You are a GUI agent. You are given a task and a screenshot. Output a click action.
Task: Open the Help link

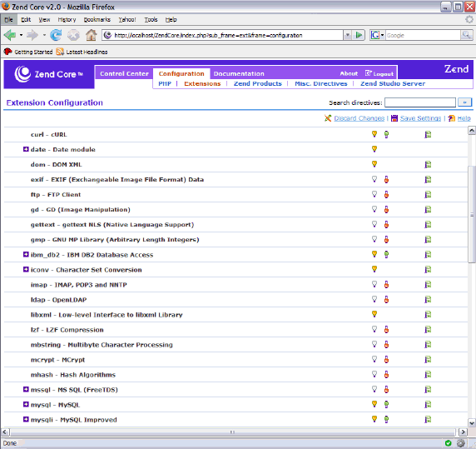[464, 118]
